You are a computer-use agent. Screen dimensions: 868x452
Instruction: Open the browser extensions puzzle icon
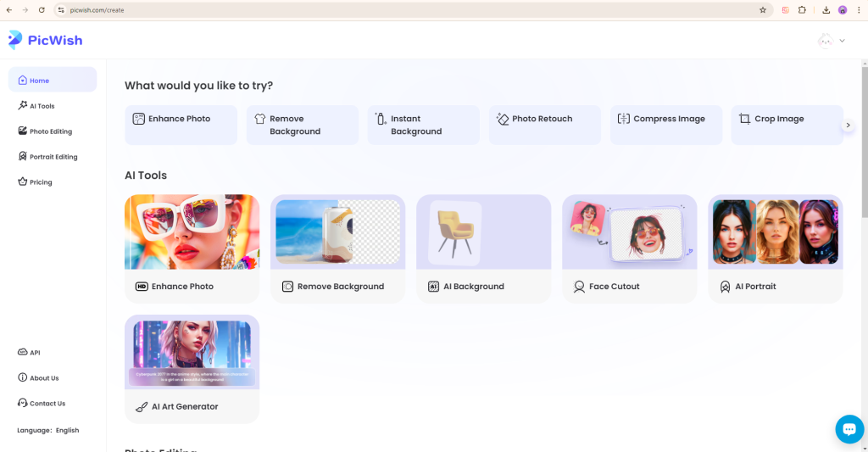(x=802, y=10)
